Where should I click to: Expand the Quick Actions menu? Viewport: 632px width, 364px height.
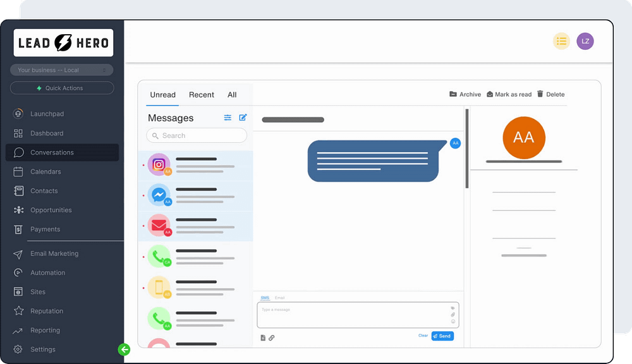pyautogui.click(x=61, y=87)
